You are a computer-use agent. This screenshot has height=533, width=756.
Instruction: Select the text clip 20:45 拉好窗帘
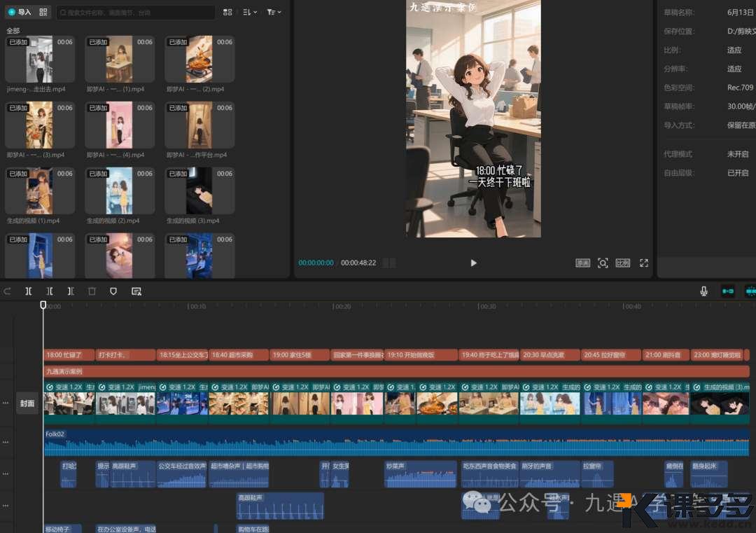(x=611, y=355)
